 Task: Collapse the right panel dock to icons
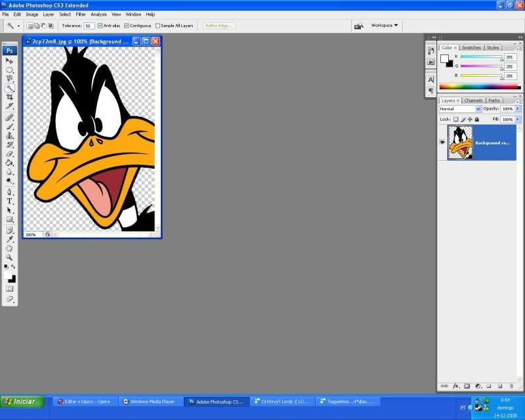click(x=520, y=37)
